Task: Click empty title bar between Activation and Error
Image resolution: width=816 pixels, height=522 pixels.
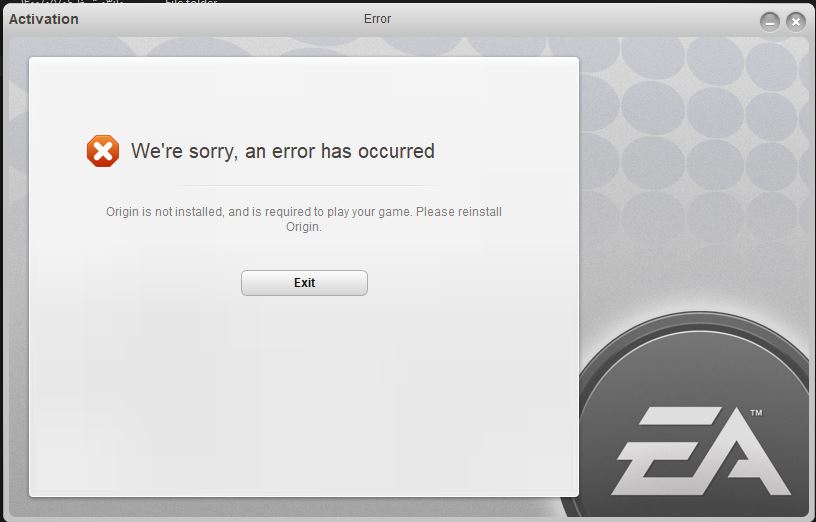Action: (221, 19)
